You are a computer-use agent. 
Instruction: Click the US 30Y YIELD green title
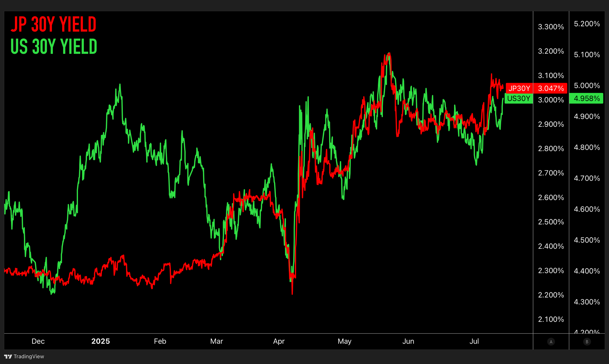54,47
